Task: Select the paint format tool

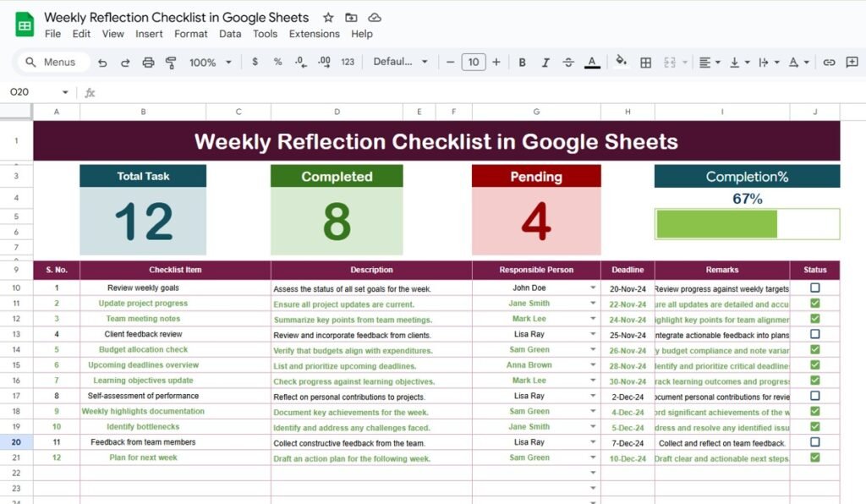Action: (169, 62)
